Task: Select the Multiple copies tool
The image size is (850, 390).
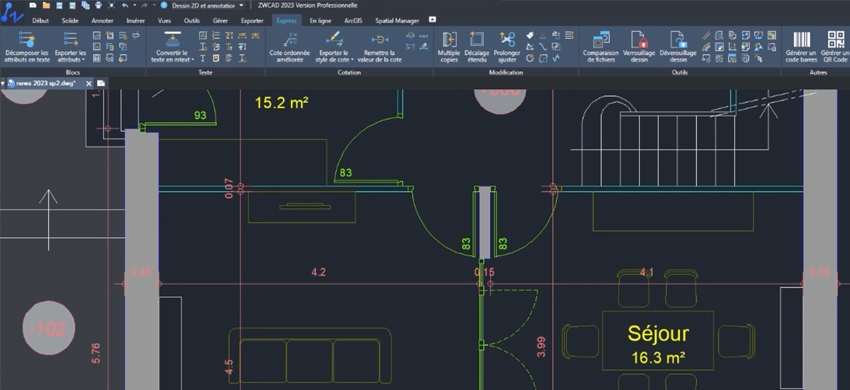Action: point(449,47)
